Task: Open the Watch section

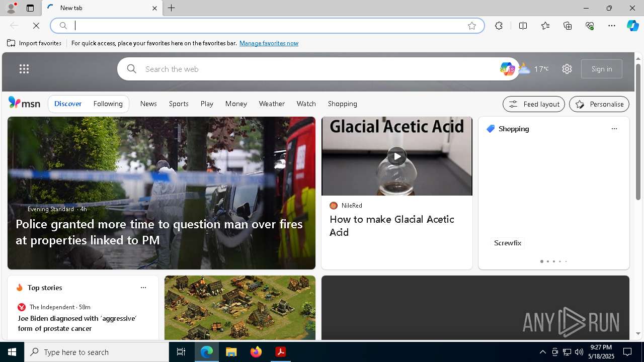Action: pos(306,104)
